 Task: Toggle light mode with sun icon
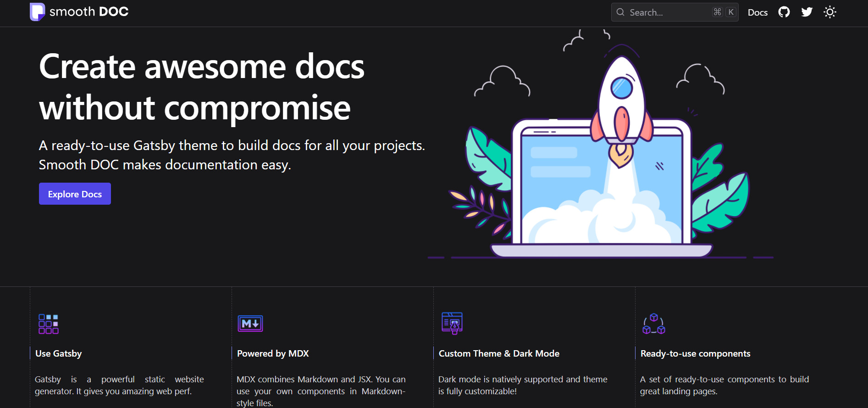(830, 12)
